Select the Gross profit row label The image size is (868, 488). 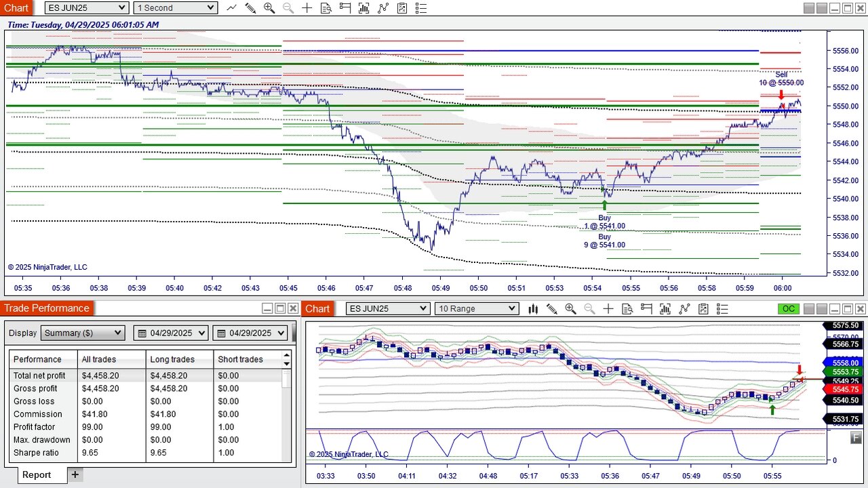pos(35,388)
